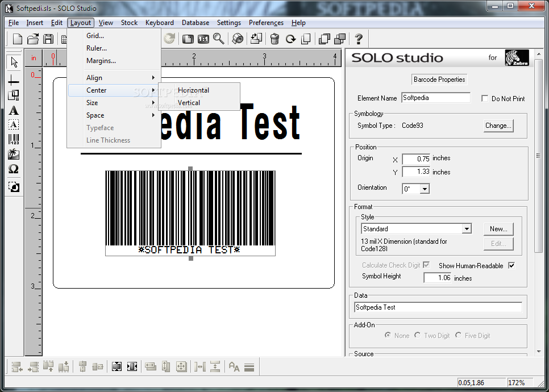Click the rotate arrow icon
Screen dimensions: 549x392
[x=290, y=39]
